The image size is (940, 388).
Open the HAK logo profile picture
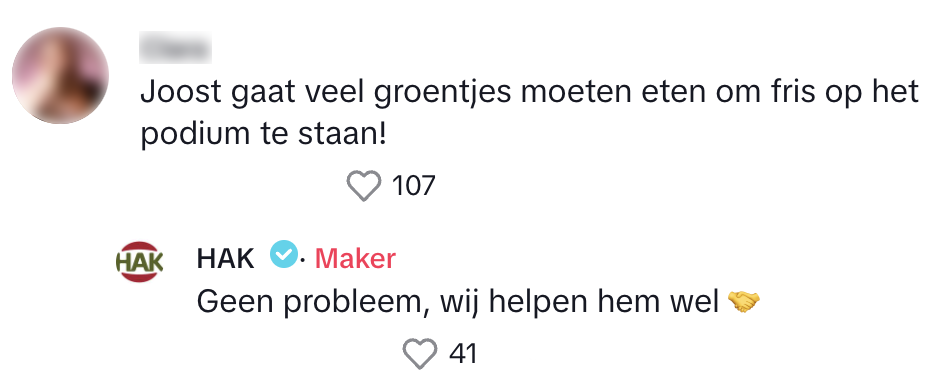tap(140, 261)
